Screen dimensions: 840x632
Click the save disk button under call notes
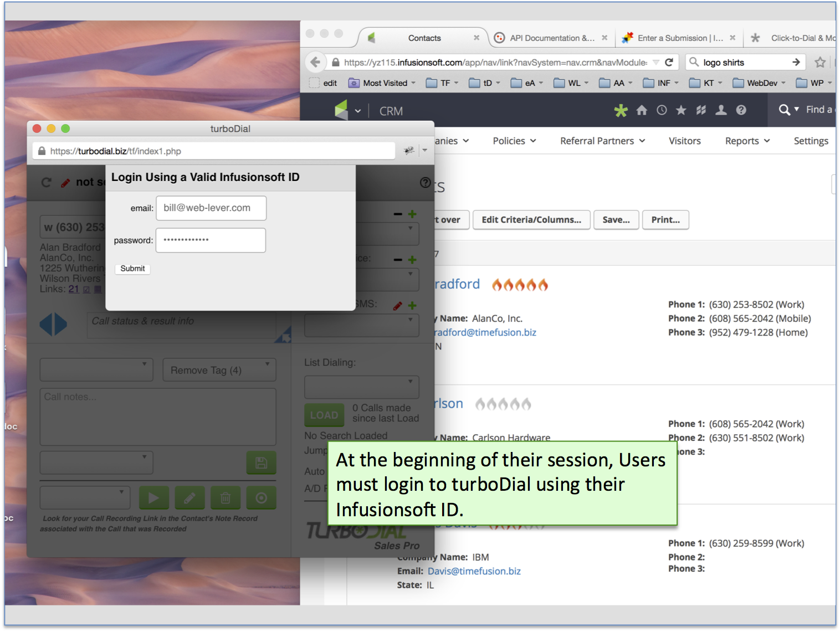pyautogui.click(x=261, y=463)
